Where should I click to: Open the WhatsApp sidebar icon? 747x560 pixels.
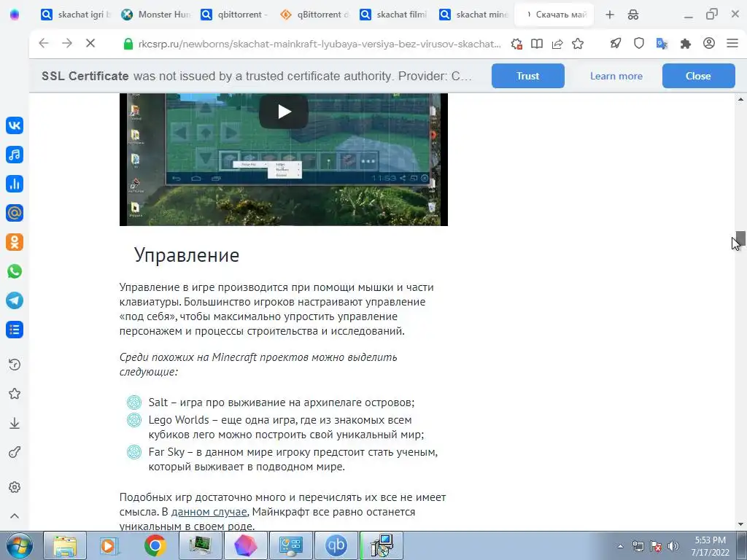pos(15,271)
